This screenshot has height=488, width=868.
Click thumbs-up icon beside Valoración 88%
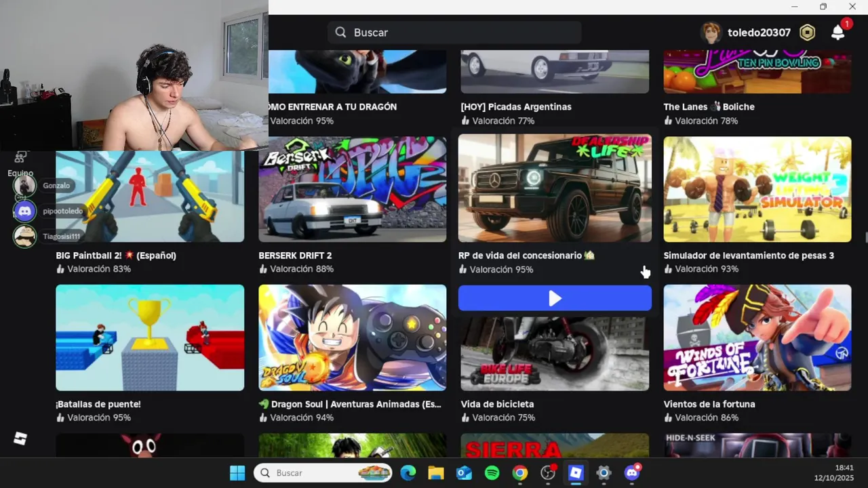263,269
